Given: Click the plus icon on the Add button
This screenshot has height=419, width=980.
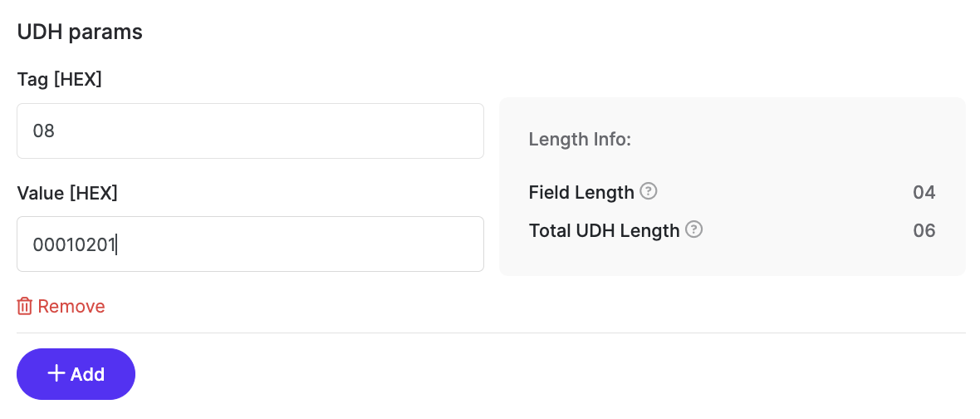Looking at the screenshot, I should point(56,374).
